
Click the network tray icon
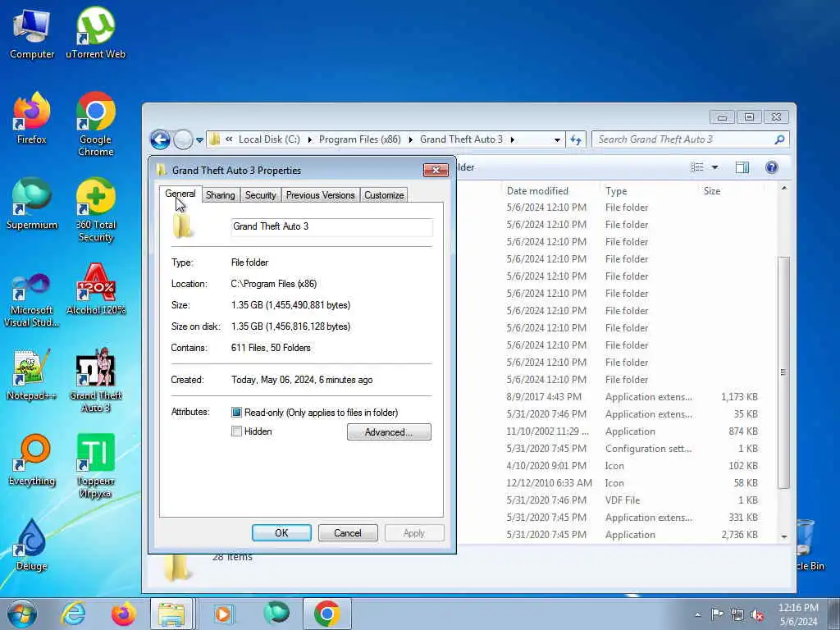tap(737, 614)
